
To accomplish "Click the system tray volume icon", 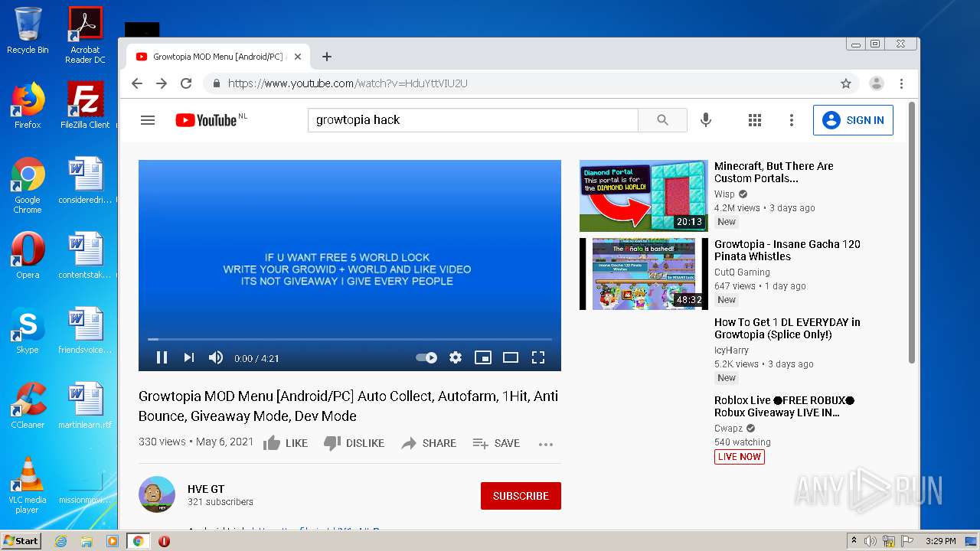I will [x=871, y=541].
